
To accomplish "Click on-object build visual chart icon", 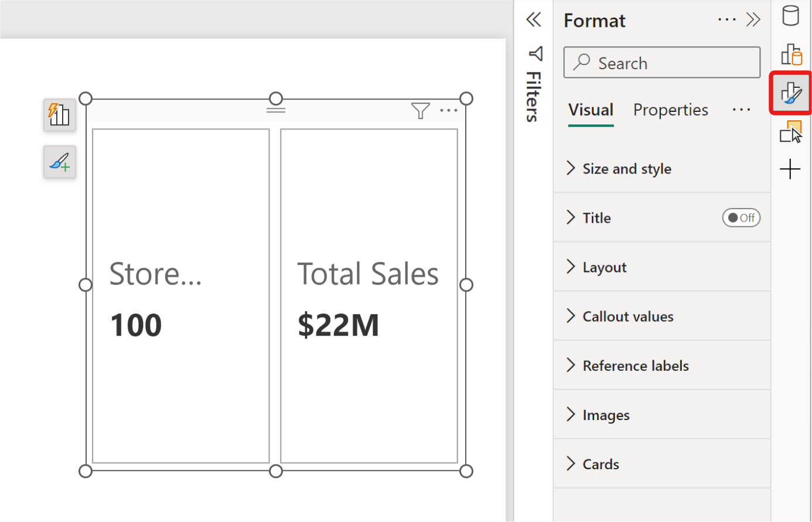I will click(60, 115).
